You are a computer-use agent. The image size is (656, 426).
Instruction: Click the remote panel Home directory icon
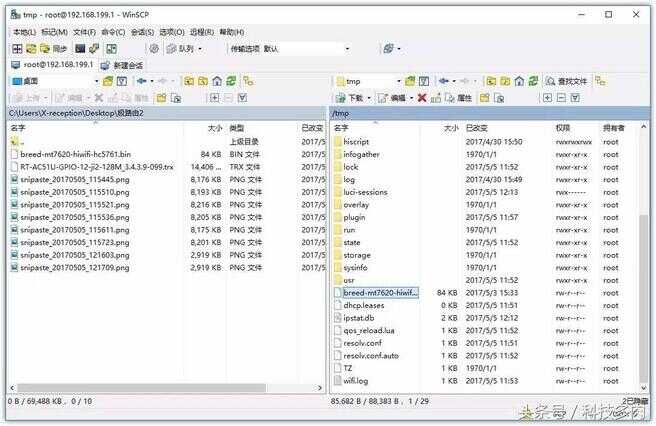519,81
